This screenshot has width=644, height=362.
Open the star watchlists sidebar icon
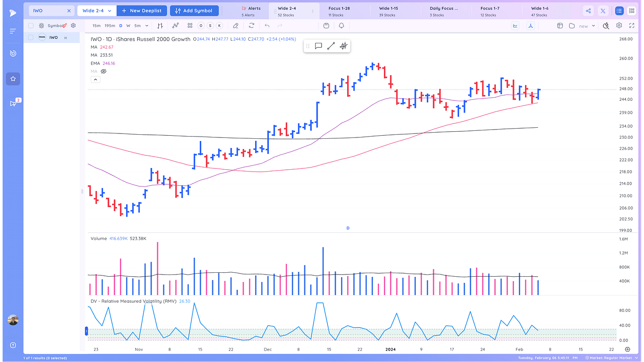coord(13,79)
